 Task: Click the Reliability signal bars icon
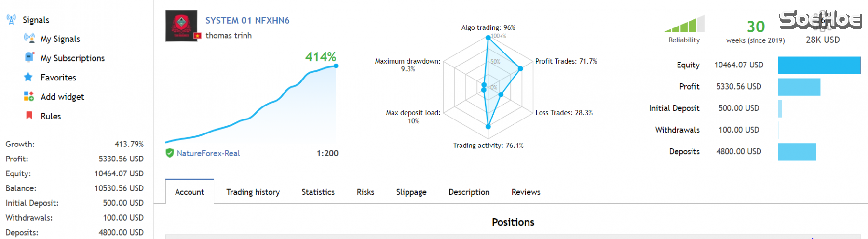click(684, 24)
